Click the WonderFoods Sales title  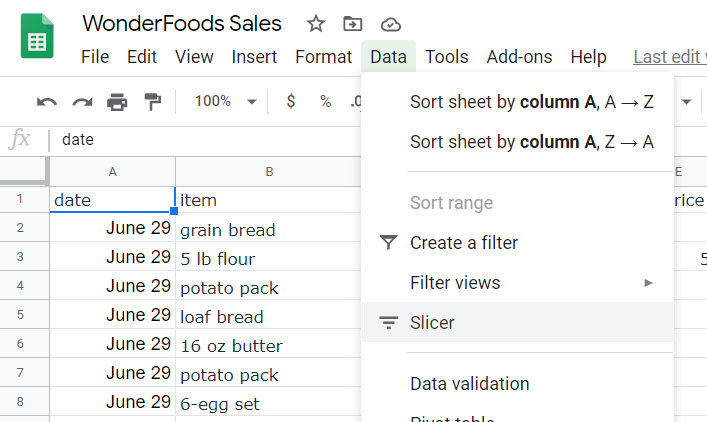[x=182, y=24]
